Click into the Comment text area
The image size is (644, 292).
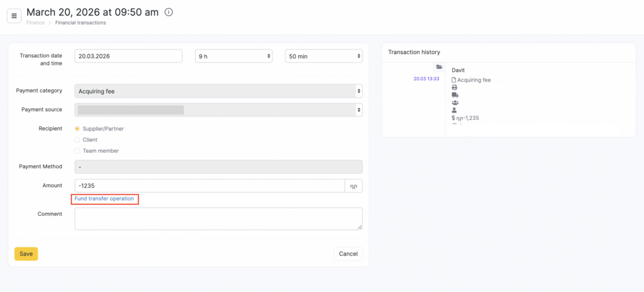tap(218, 219)
